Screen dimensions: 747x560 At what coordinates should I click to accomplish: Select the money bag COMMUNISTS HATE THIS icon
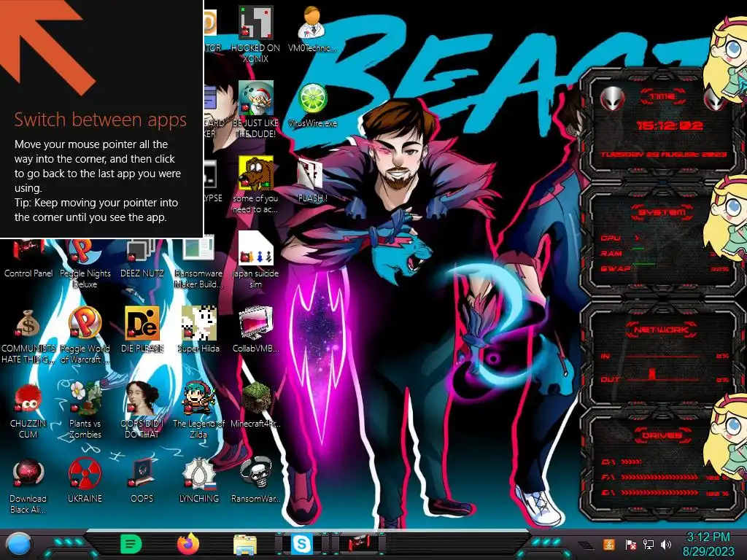pyautogui.click(x=28, y=335)
